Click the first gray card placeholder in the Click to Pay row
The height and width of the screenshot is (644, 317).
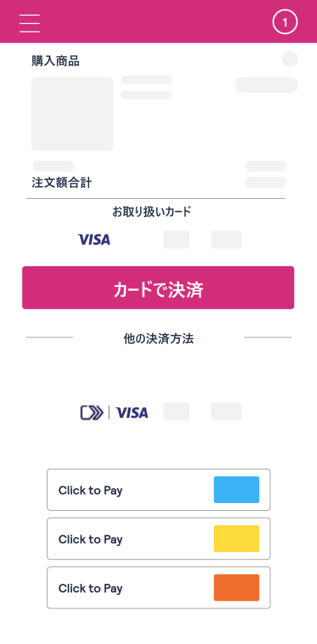(177, 412)
